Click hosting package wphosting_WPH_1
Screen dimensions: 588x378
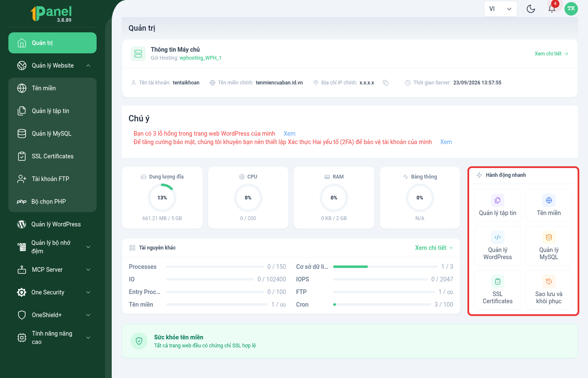coord(200,58)
